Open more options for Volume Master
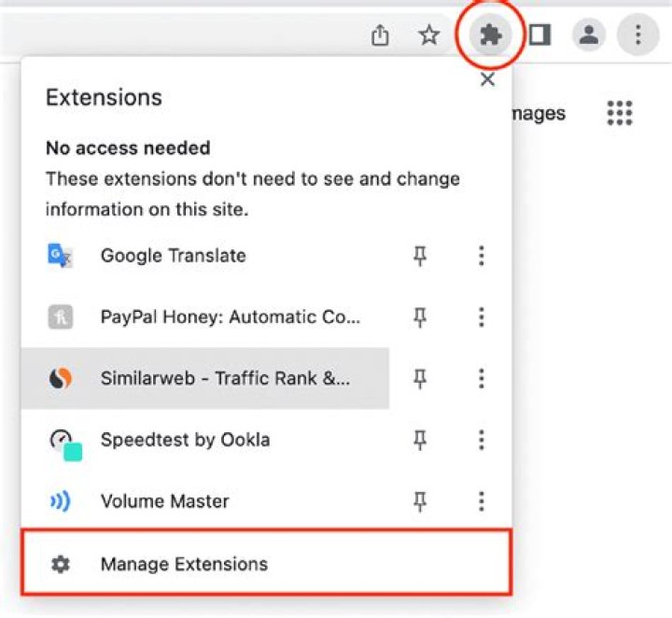Viewport: 672px width, 618px height. click(x=482, y=501)
